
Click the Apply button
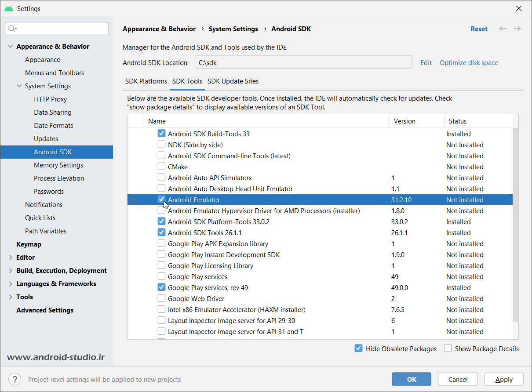coord(504,379)
